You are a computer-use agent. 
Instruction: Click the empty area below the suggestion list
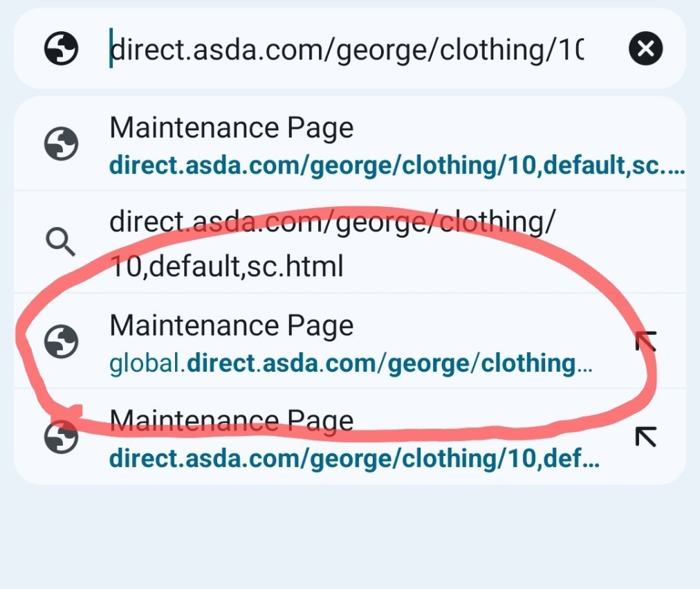350,536
